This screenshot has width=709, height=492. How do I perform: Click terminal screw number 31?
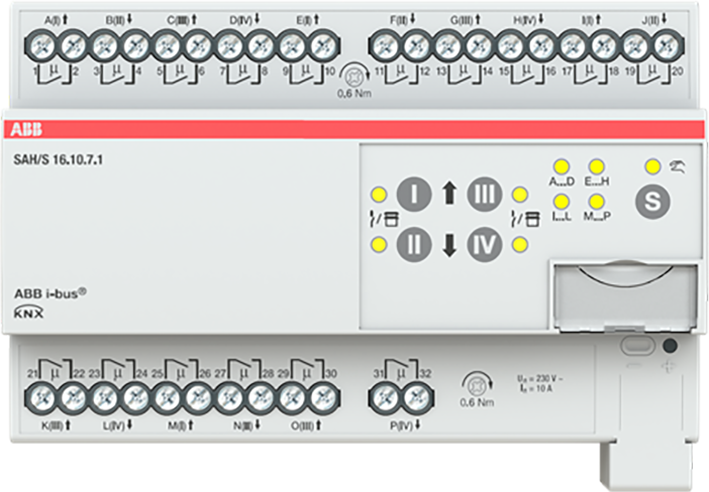click(386, 399)
